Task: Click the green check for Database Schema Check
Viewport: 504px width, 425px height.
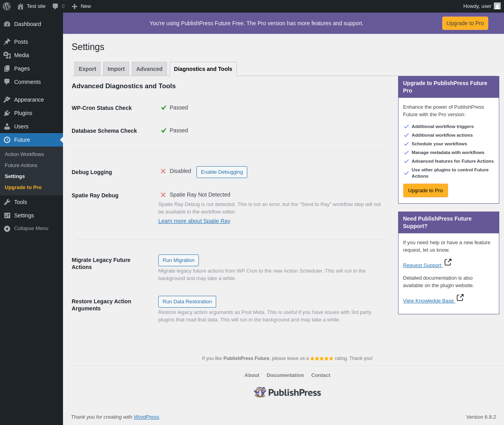Action: click(x=163, y=130)
